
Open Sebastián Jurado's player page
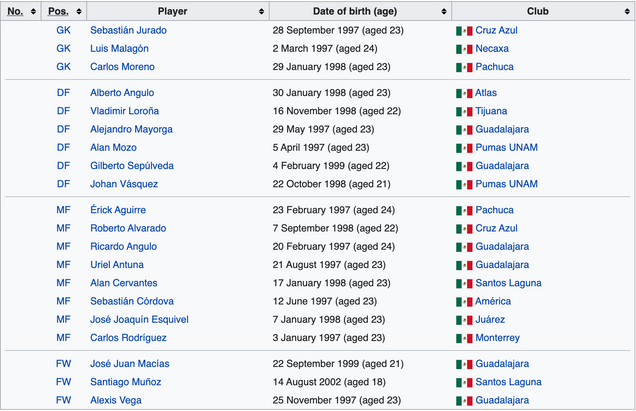coord(128,30)
